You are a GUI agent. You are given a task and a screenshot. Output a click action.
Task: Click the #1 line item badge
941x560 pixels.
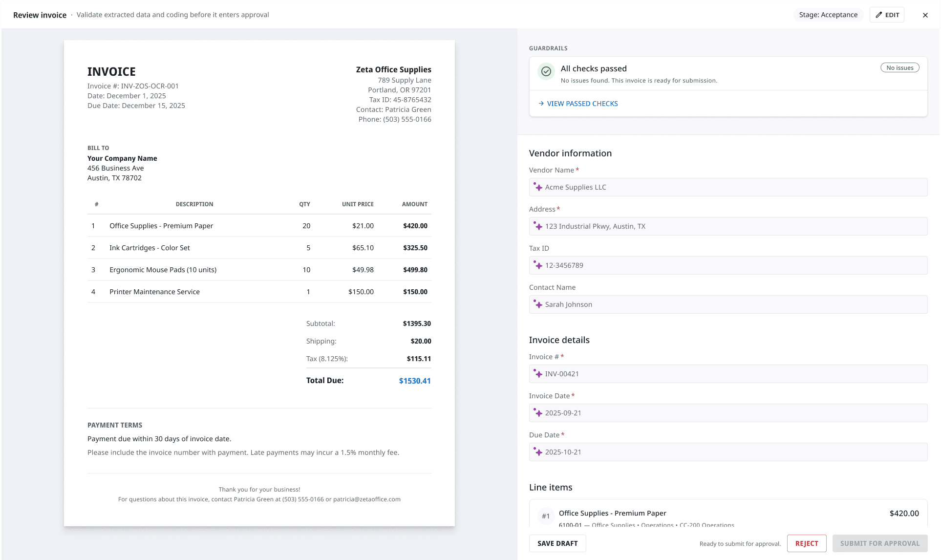[x=546, y=516]
